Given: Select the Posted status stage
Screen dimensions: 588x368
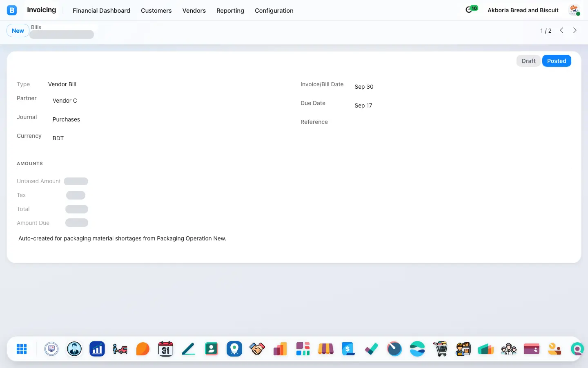Looking at the screenshot, I should click(x=557, y=61).
